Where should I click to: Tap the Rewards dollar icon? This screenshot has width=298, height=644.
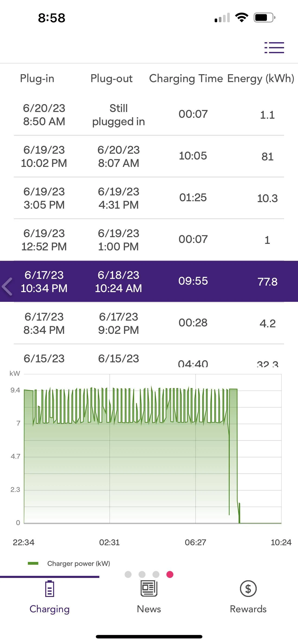coord(248,589)
